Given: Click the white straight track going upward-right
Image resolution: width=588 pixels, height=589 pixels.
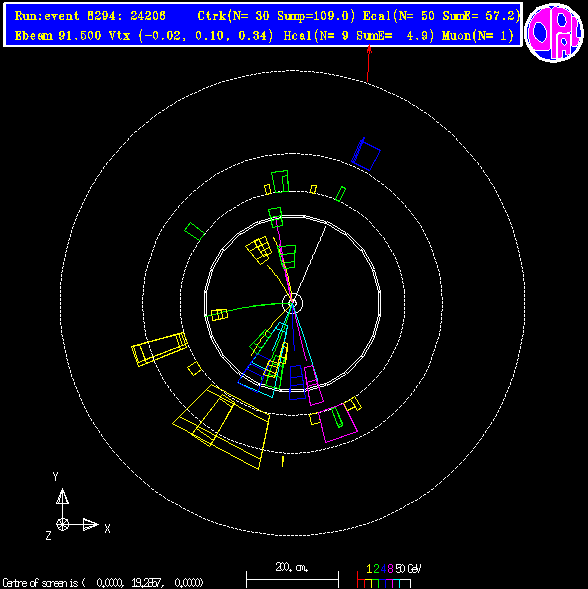Looking at the screenshot, I should pyautogui.click(x=309, y=263).
